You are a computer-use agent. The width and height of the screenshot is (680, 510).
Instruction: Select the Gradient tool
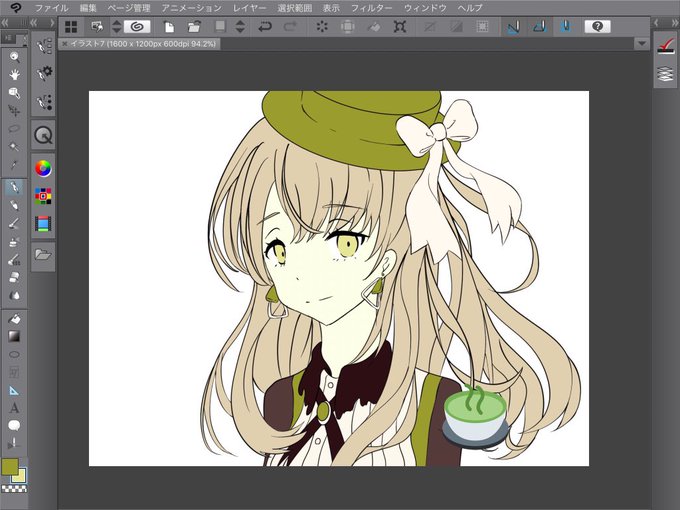point(14,337)
